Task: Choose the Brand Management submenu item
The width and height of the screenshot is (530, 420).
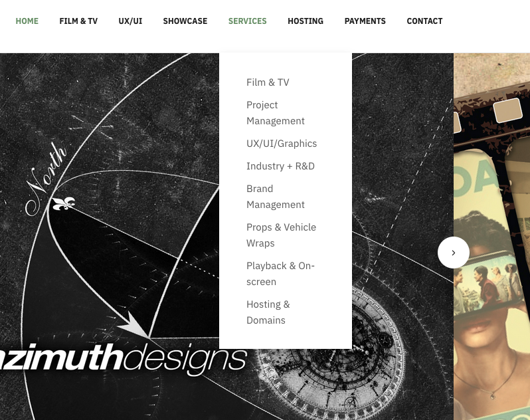Action: [x=276, y=197]
